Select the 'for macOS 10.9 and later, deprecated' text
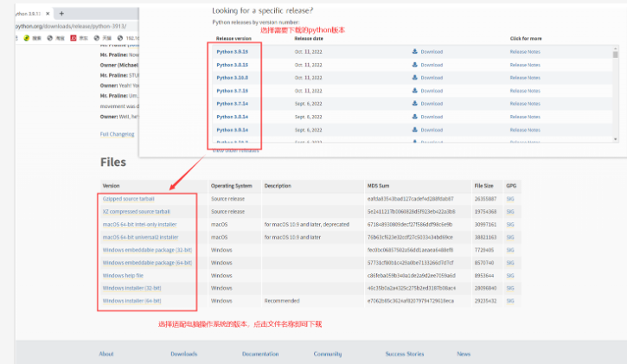 tap(307, 224)
